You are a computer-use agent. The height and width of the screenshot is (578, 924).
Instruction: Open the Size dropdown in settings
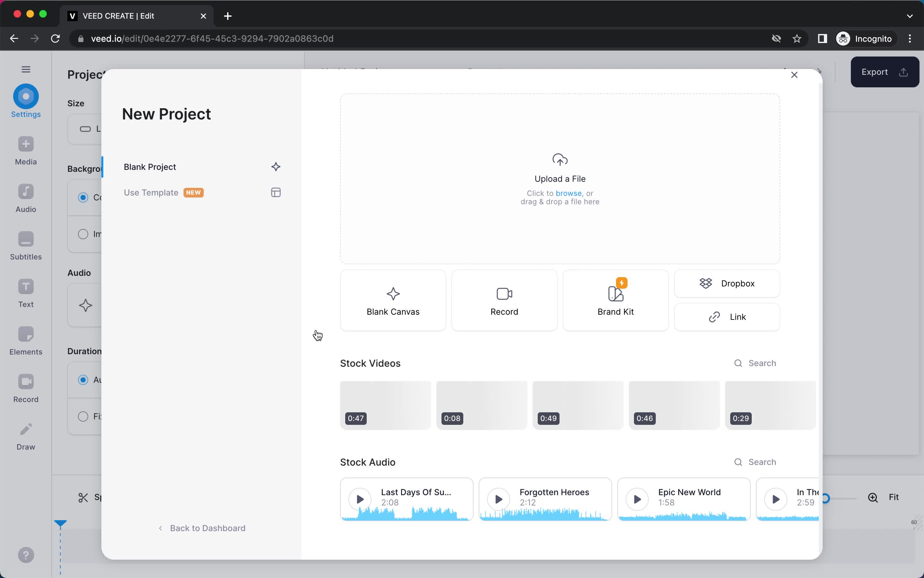click(x=85, y=129)
